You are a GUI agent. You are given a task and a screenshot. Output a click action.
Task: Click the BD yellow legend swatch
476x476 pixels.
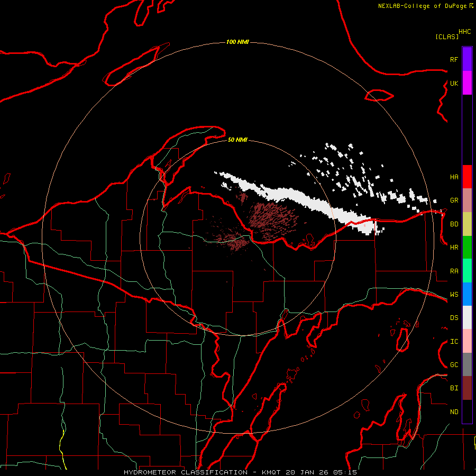point(467,224)
